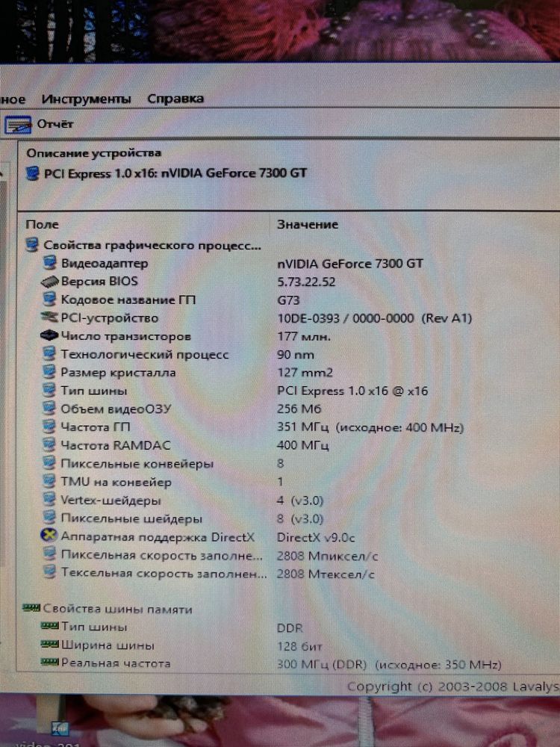
Task: Select the 2808 Мтексел/с value
Action: [326, 574]
